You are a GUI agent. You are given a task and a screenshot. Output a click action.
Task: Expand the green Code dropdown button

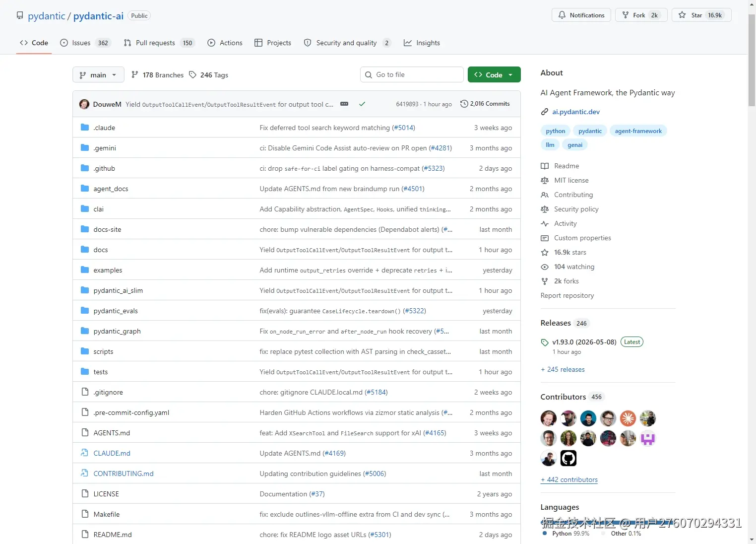pos(494,74)
